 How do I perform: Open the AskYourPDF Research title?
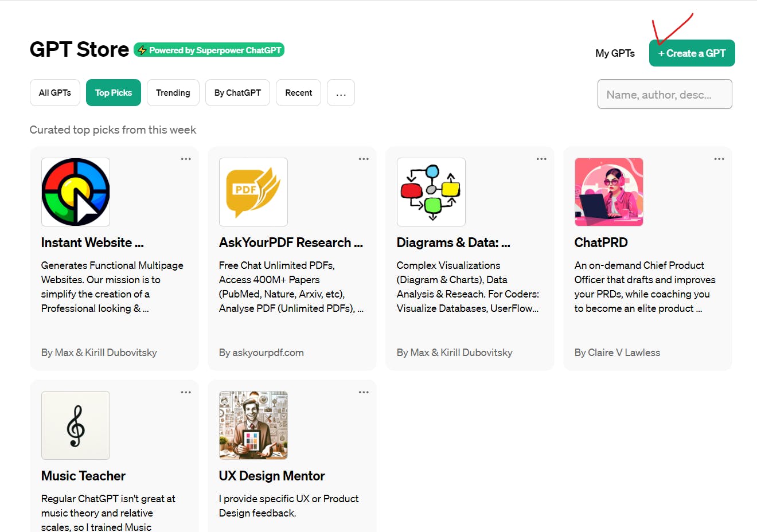coord(291,242)
